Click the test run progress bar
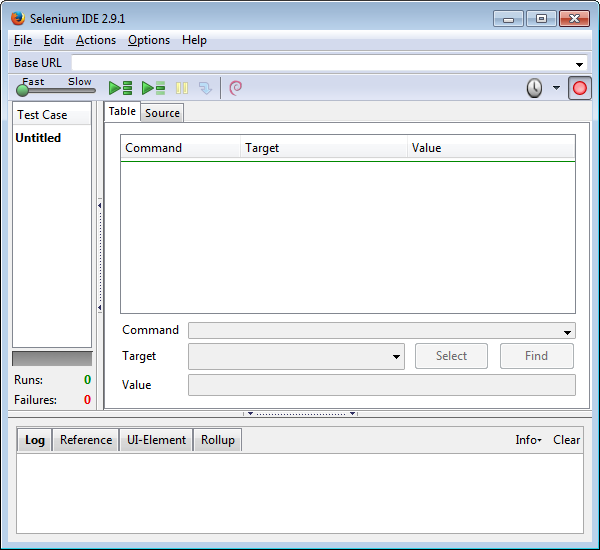Image resolution: width=600 pixels, height=550 pixels. pos(52,359)
